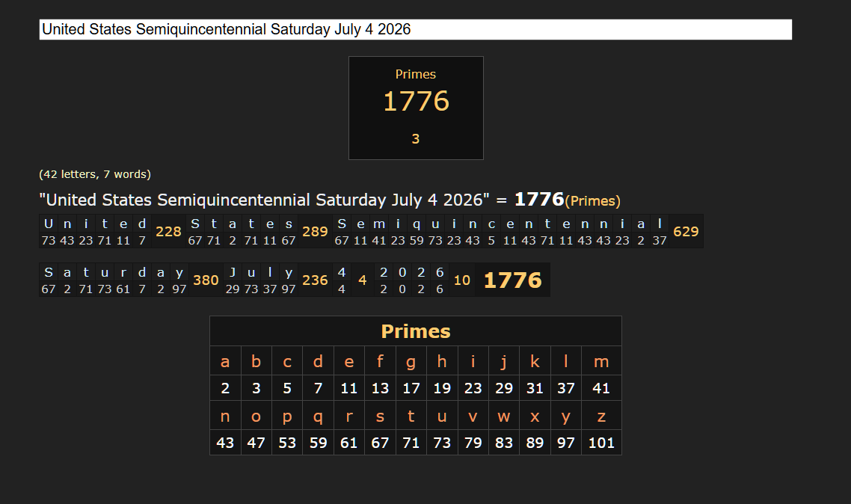Screen dimensions: 851x504
Task: Click letter 'k' in the Primes table
Action: tap(535, 361)
